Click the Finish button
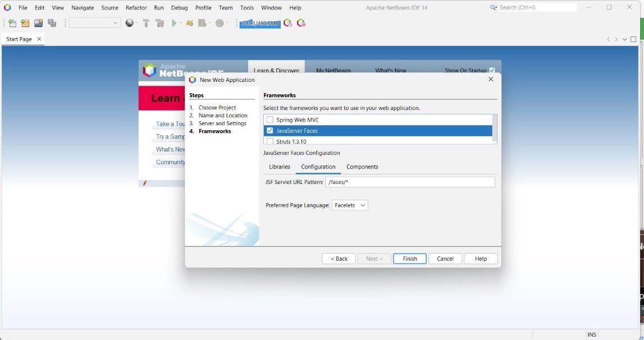The width and height of the screenshot is (644, 340). pyautogui.click(x=409, y=258)
